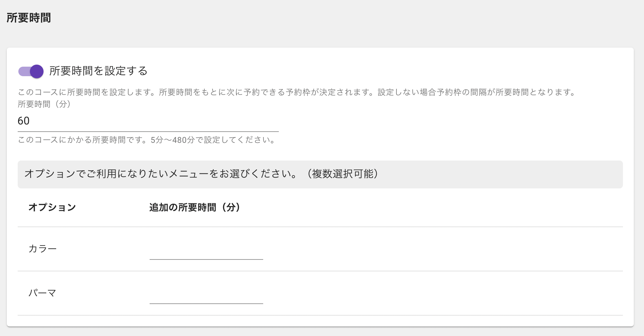Click the light purple track of the toggle
The height and width of the screenshot is (336, 644).
click(24, 71)
